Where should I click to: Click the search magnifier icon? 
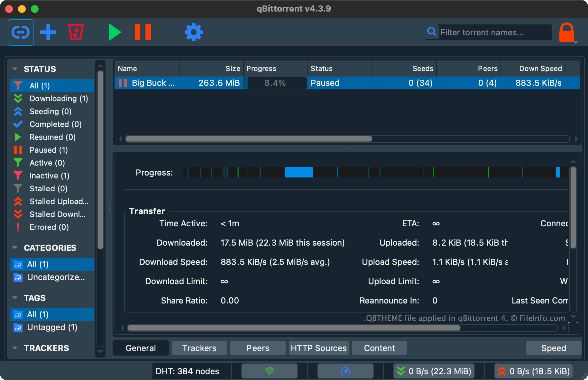pyautogui.click(x=432, y=32)
